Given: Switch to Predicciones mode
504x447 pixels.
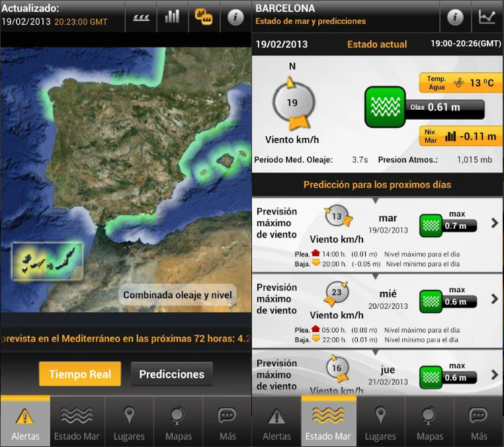Looking at the screenshot, I should pos(172,374).
